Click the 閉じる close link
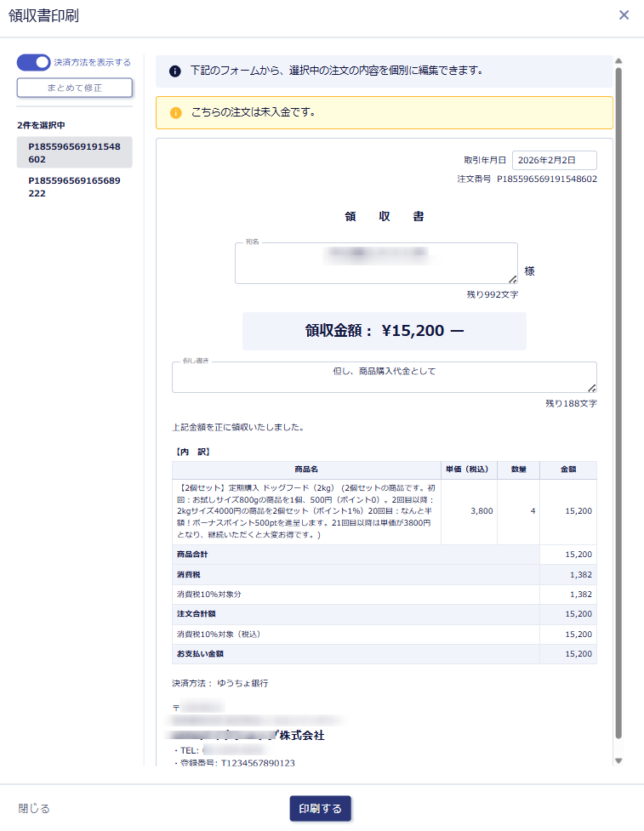The height and width of the screenshot is (831, 644). [34, 809]
